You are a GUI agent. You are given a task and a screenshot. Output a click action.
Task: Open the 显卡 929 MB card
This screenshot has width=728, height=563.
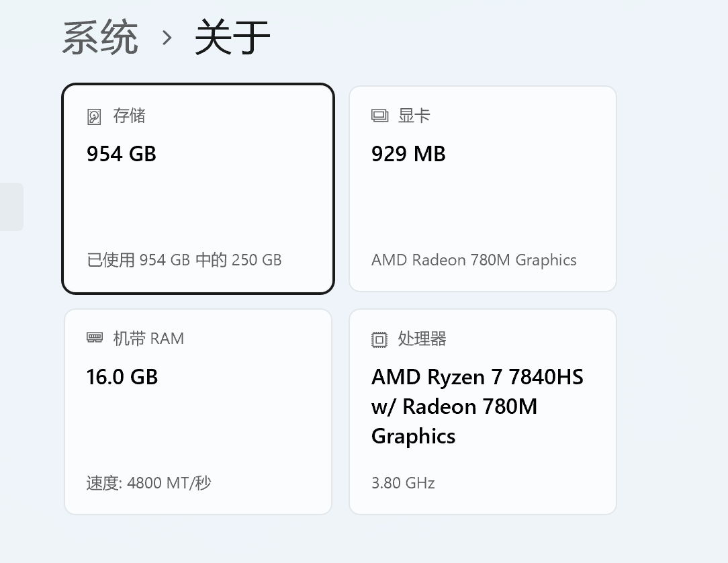[x=483, y=189]
